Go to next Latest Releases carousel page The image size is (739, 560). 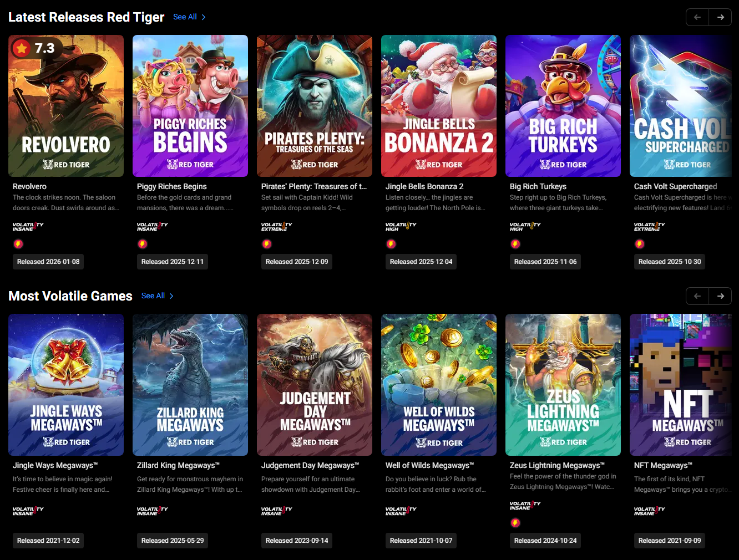[x=720, y=17]
